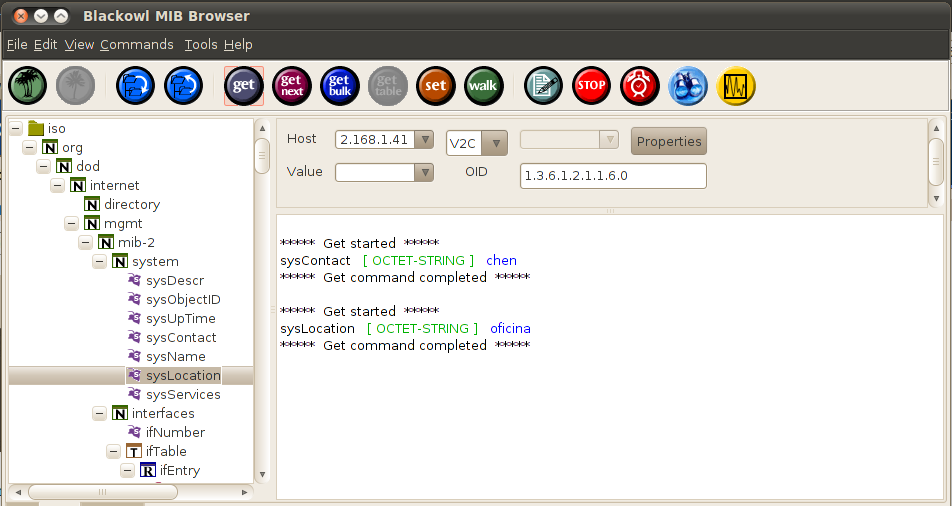The height and width of the screenshot is (506, 952).
Task: Click the binoculars search icon
Action: tap(688, 86)
